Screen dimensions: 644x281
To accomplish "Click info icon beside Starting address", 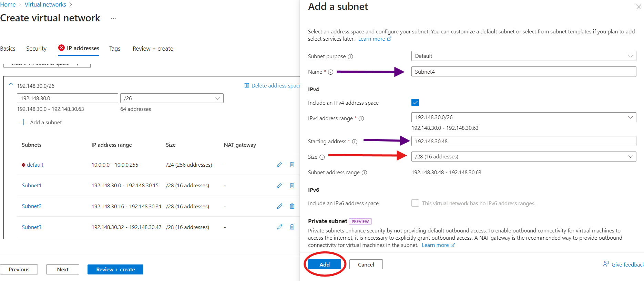I will click(355, 142).
